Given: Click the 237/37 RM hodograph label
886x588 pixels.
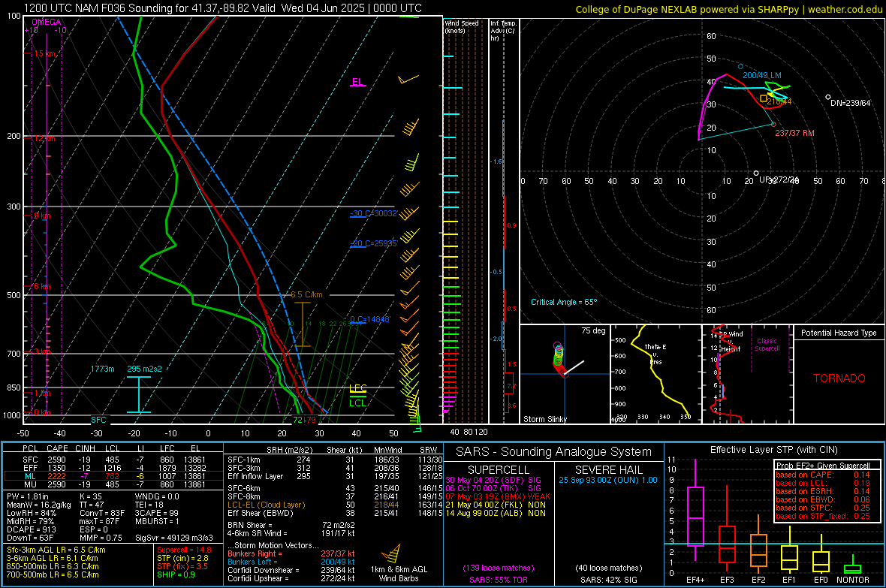Looking at the screenshot, I should pyautogui.click(x=794, y=133).
